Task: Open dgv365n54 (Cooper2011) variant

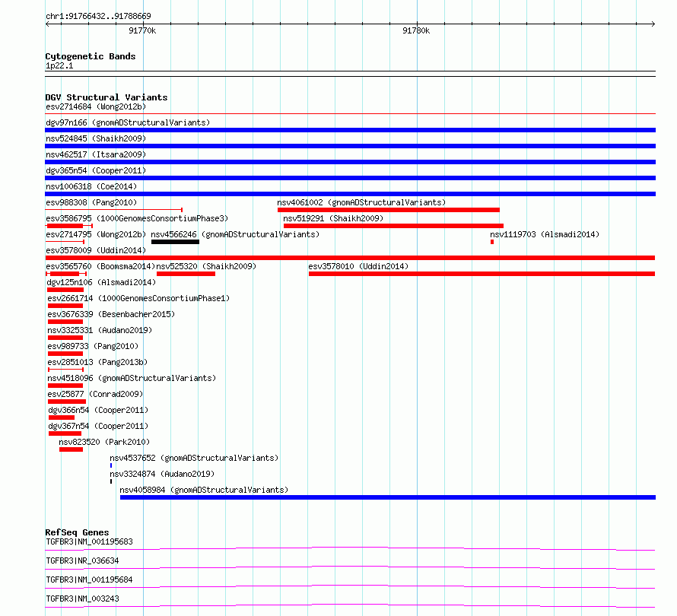Action: [96, 170]
